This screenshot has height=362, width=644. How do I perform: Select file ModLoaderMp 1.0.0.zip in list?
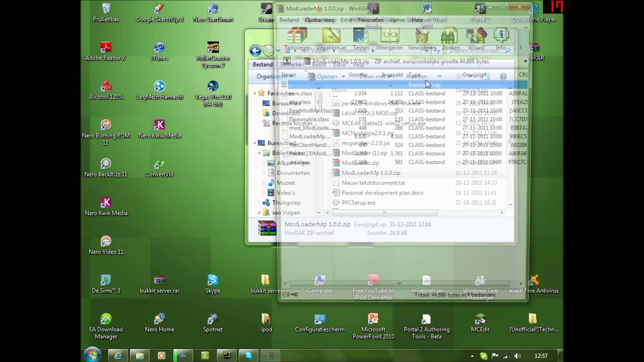(371, 173)
